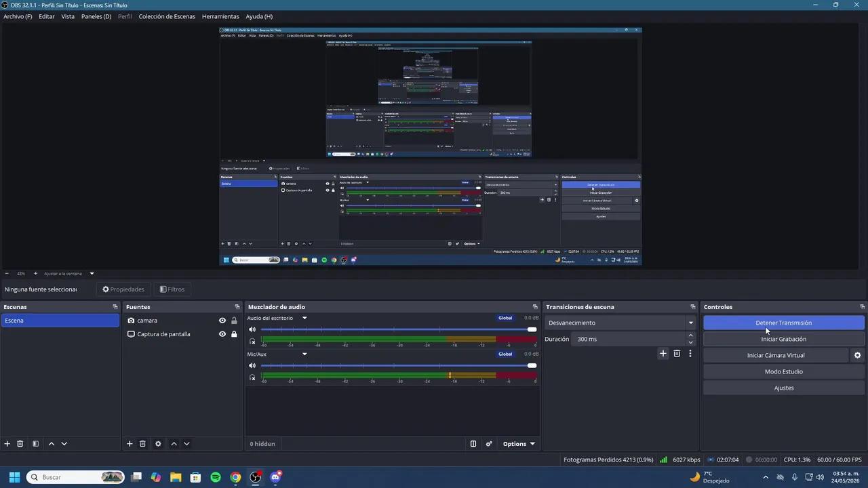The width and height of the screenshot is (868, 488).
Task: Zoom in preview with plus icon
Action: pyautogui.click(x=35, y=274)
